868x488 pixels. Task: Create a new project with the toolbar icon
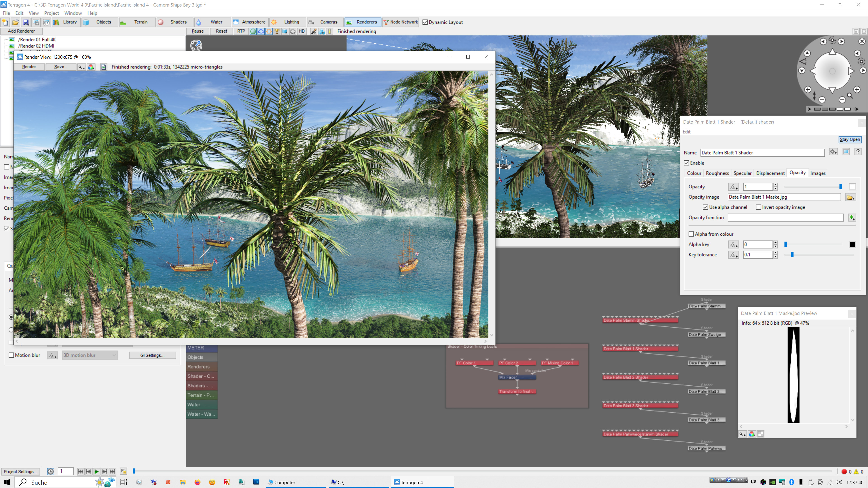5,22
